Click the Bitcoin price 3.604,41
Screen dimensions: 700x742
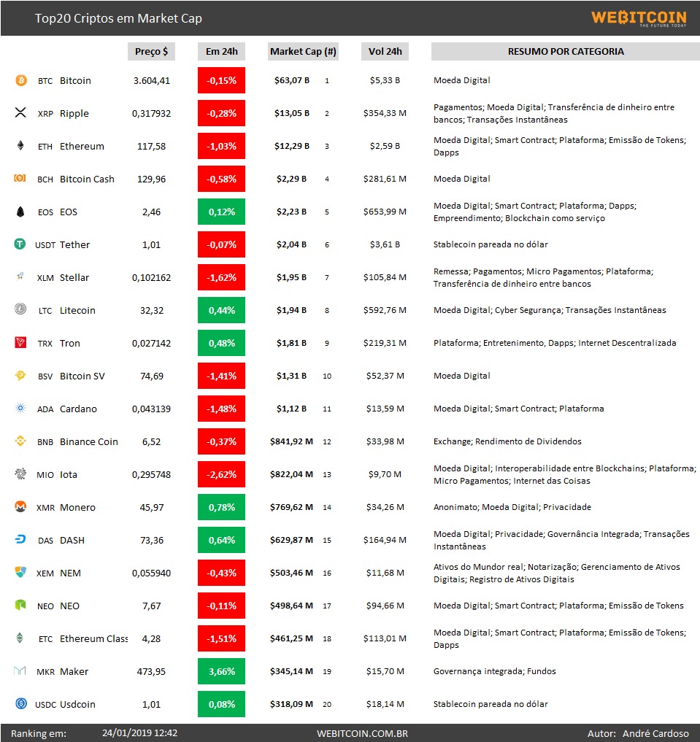tap(151, 80)
